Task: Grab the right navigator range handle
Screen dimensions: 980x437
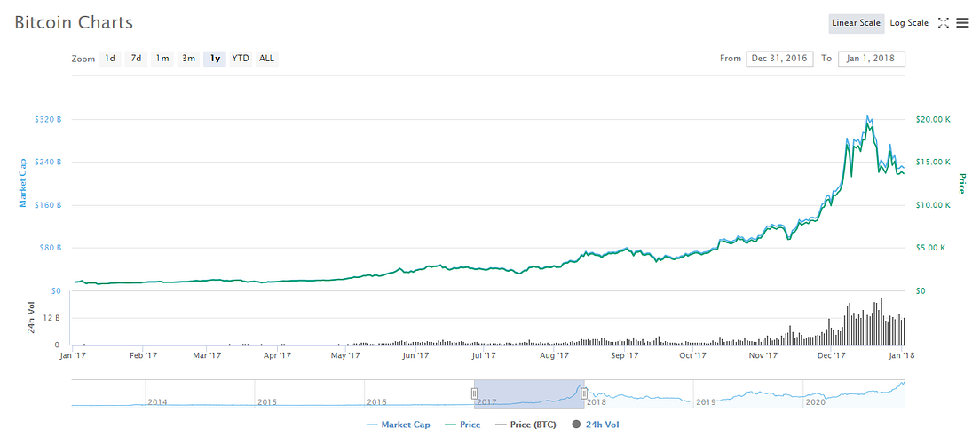Action: (584, 393)
